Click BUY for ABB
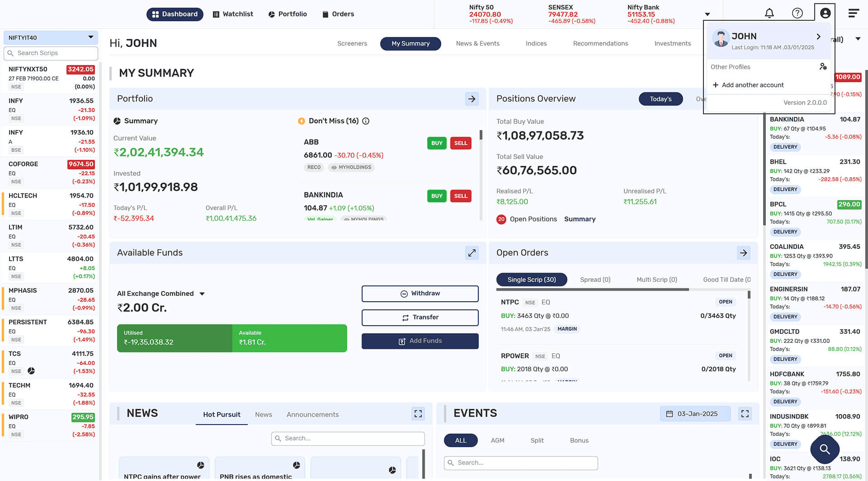Viewport: 868px width, 481px height. (437, 143)
